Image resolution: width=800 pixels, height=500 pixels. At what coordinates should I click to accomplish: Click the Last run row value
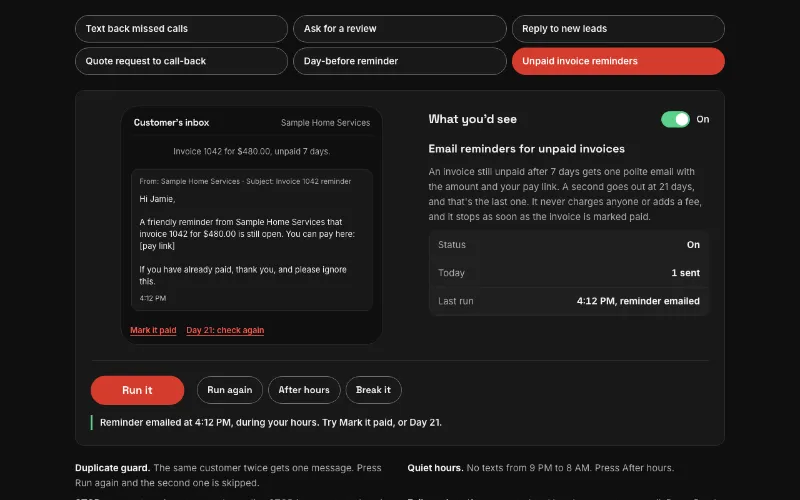point(638,301)
